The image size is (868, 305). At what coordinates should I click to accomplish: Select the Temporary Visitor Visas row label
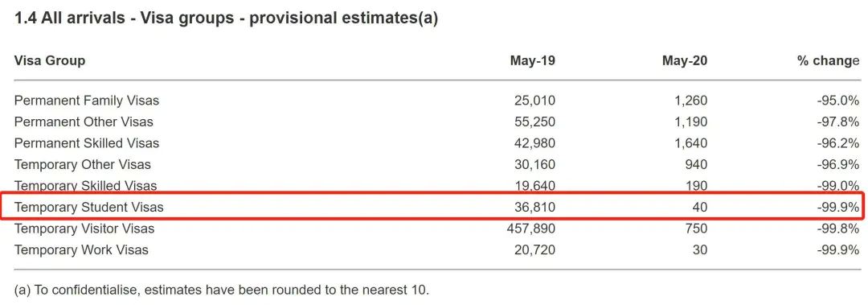pos(84,229)
